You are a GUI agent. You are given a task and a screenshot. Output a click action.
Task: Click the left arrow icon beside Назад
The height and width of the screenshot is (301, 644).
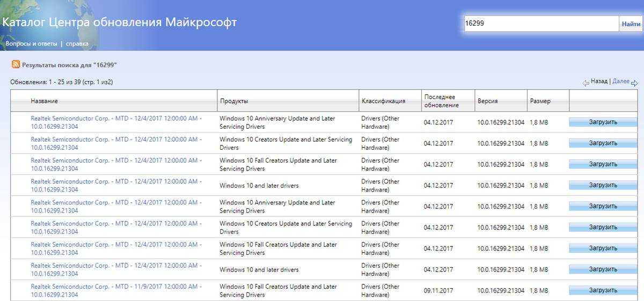[x=586, y=83]
